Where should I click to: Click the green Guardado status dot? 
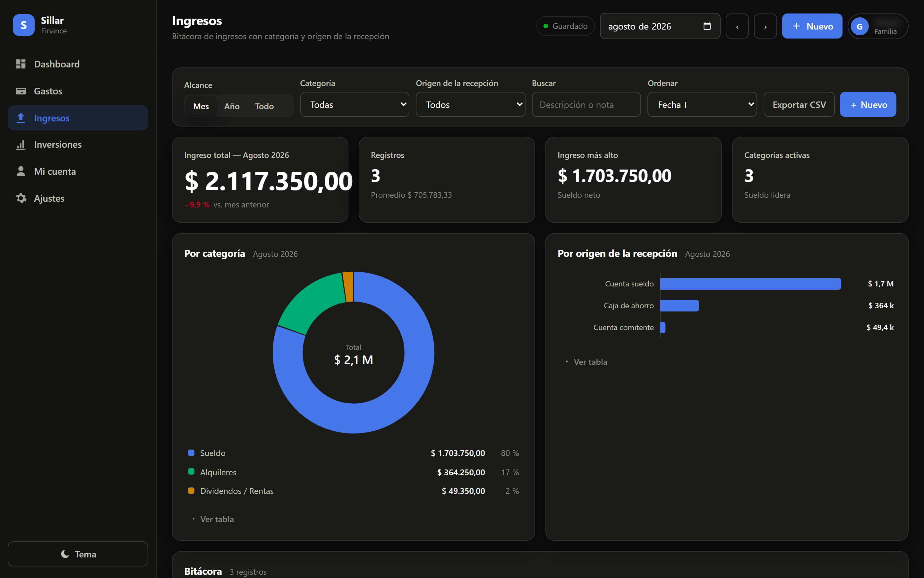point(546,26)
